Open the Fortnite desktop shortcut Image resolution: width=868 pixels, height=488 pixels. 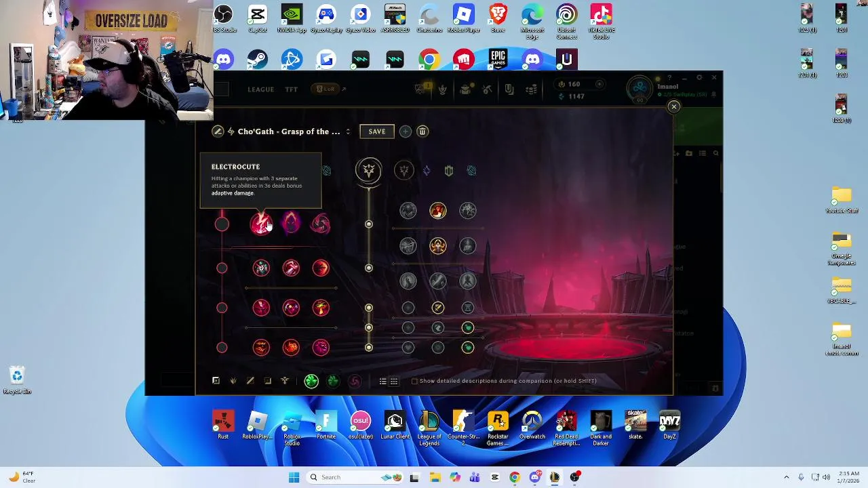point(326,426)
